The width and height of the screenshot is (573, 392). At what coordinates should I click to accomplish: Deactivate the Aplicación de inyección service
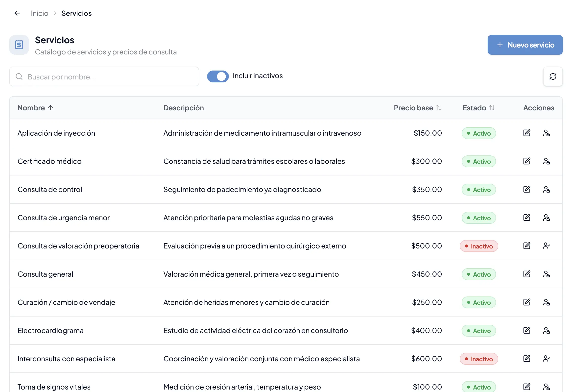(x=546, y=133)
